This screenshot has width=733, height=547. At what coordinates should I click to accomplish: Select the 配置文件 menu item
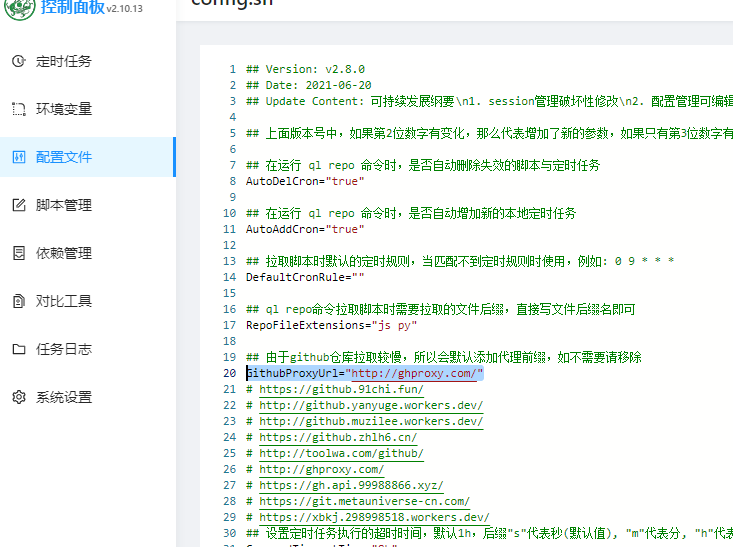(88, 157)
